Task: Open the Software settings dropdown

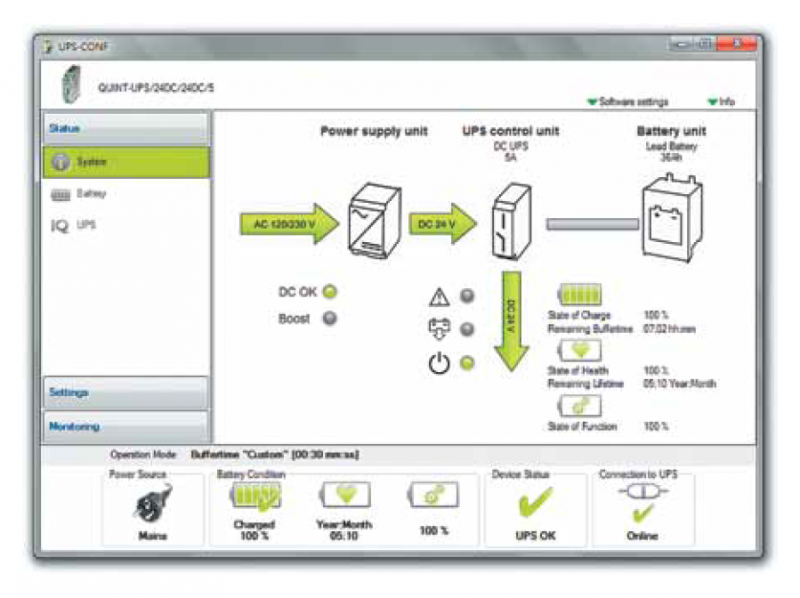Action: 628,102
